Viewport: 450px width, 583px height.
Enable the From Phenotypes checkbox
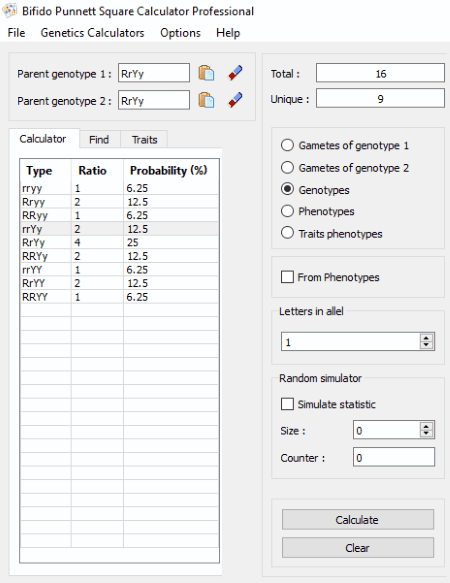pyautogui.click(x=287, y=277)
